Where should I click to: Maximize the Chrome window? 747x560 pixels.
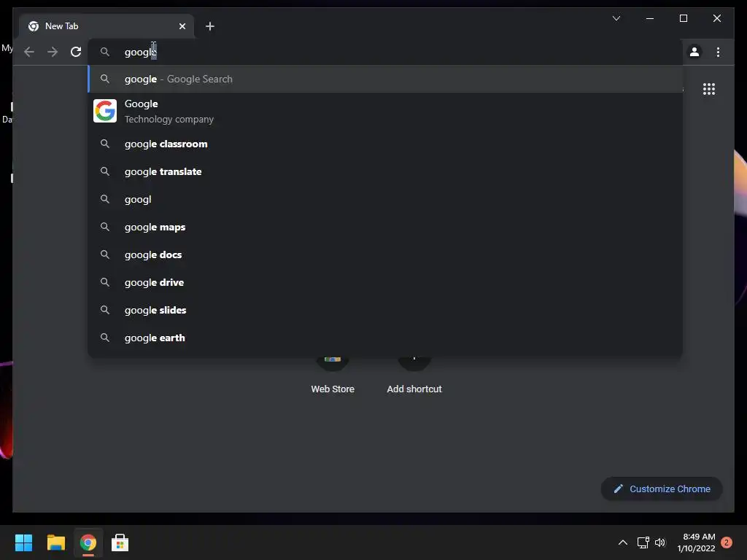tap(683, 18)
